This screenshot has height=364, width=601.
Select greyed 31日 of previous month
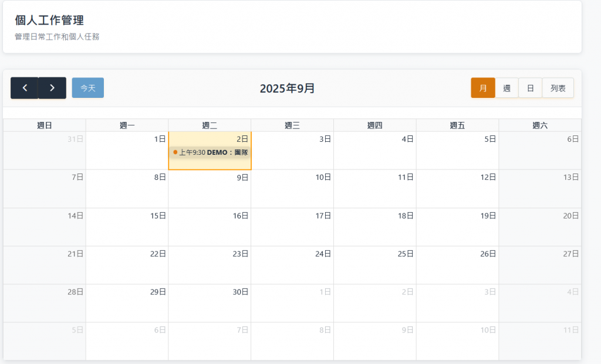(75, 139)
